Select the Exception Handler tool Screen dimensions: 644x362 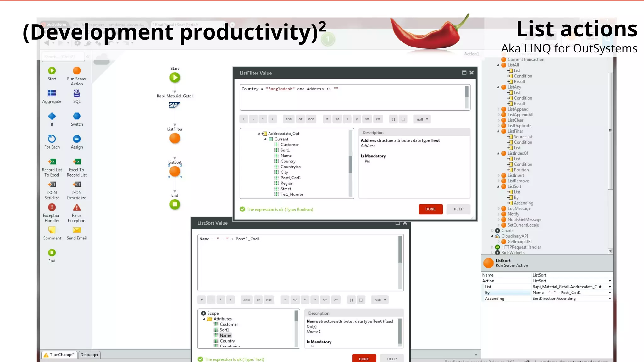(x=52, y=213)
